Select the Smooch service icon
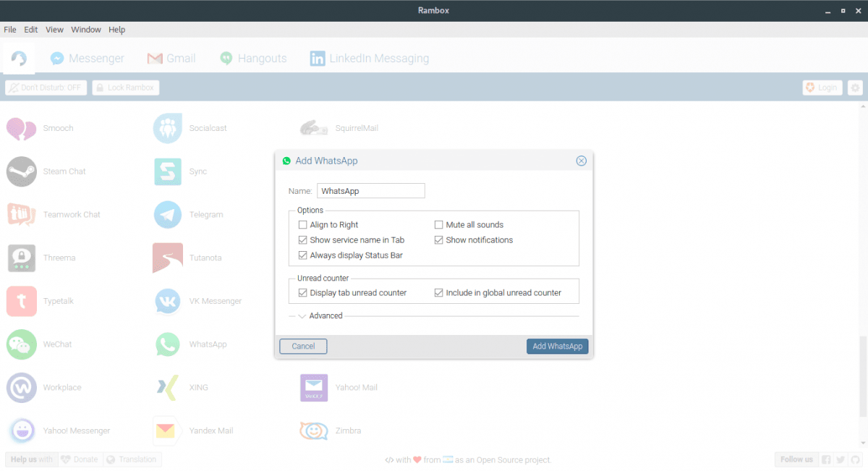 [21, 128]
